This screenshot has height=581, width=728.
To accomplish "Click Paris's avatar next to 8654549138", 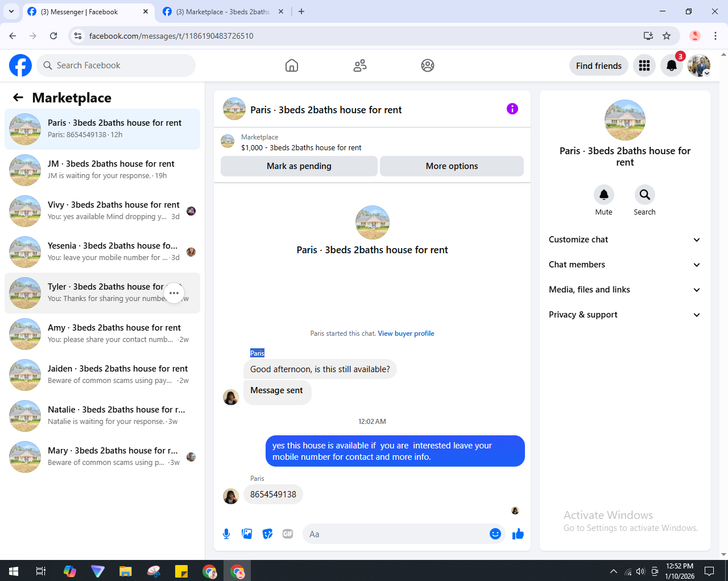I will [231, 496].
